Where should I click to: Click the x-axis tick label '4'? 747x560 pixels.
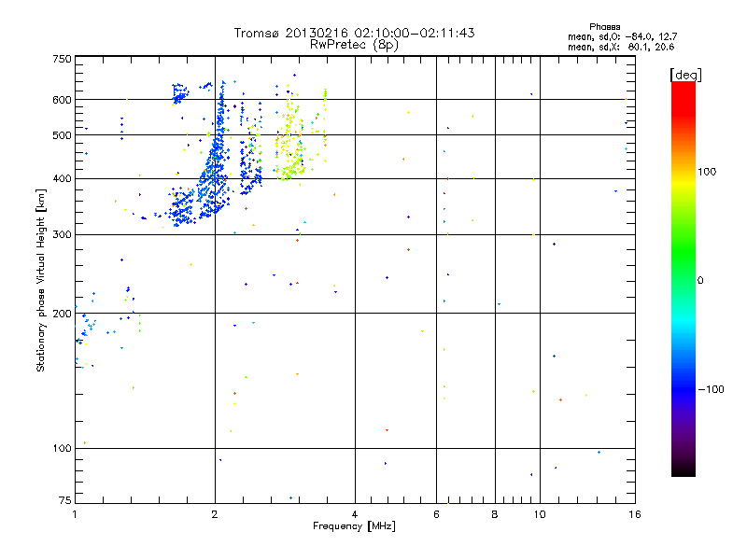[x=355, y=514]
